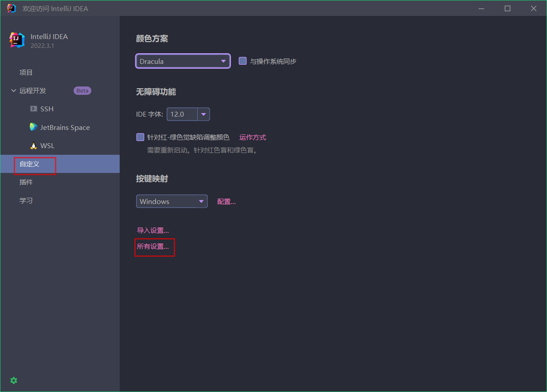Collapse the 远程开发 tree chevron
The image size is (547, 392).
(x=13, y=90)
